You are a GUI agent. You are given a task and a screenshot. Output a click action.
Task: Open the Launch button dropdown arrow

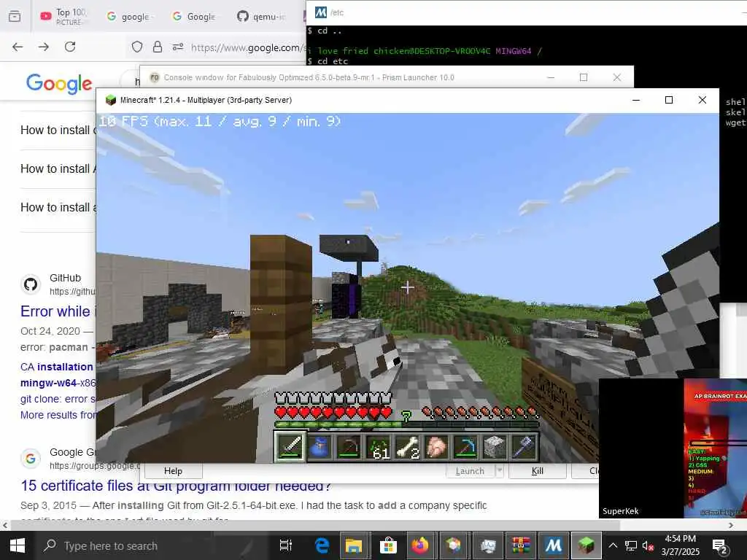click(499, 470)
